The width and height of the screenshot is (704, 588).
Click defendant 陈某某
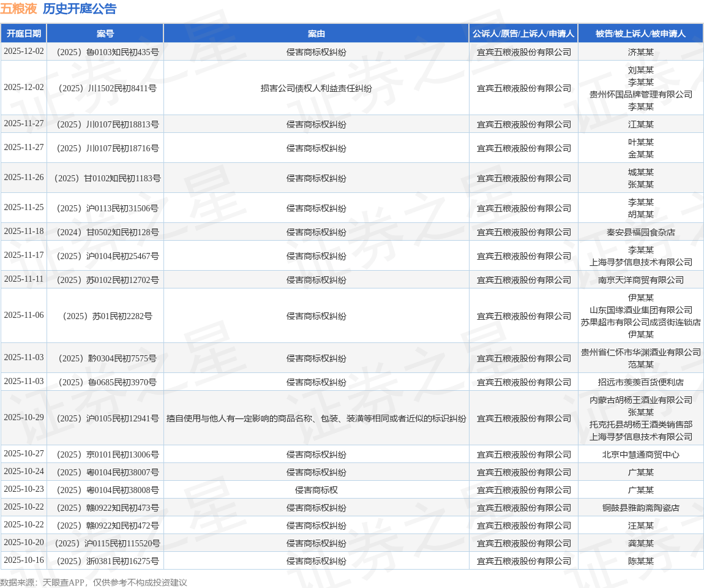(x=641, y=561)
